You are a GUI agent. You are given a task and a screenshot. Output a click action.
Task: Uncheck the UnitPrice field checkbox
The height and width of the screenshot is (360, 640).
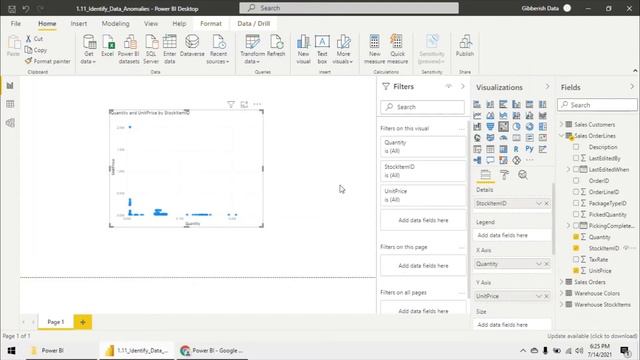(x=576, y=271)
